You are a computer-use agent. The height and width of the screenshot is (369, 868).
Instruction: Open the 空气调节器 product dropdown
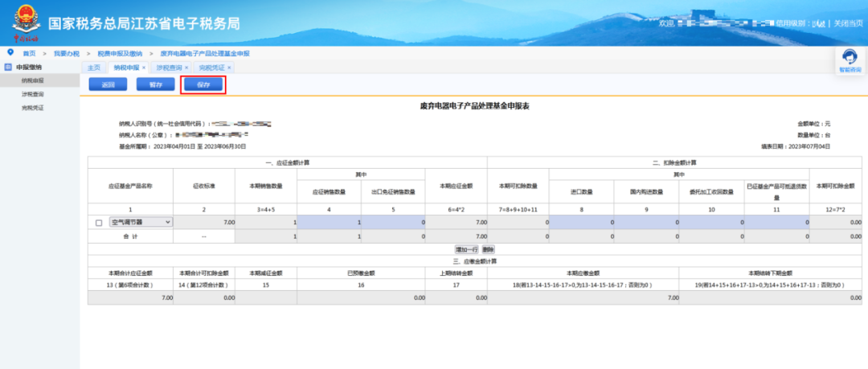click(141, 222)
